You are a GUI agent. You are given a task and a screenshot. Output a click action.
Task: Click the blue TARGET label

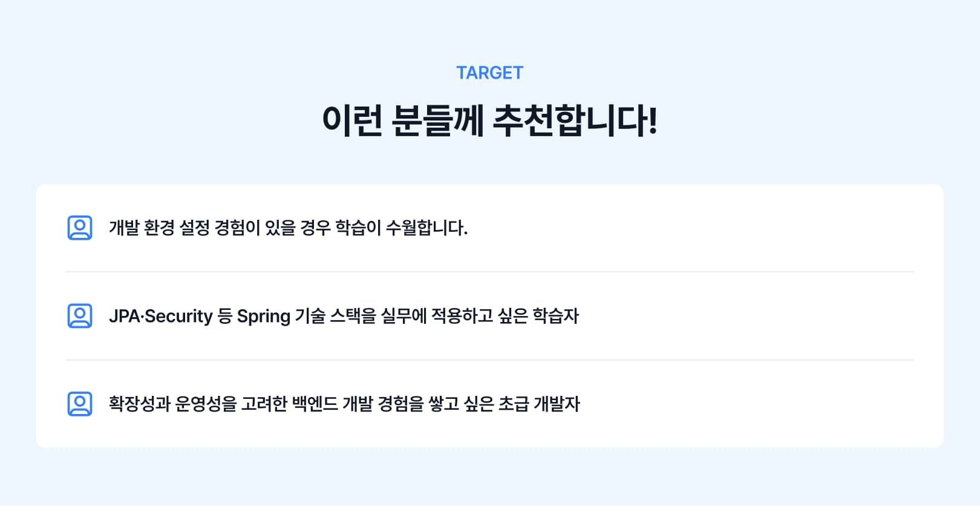click(x=489, y=73)
